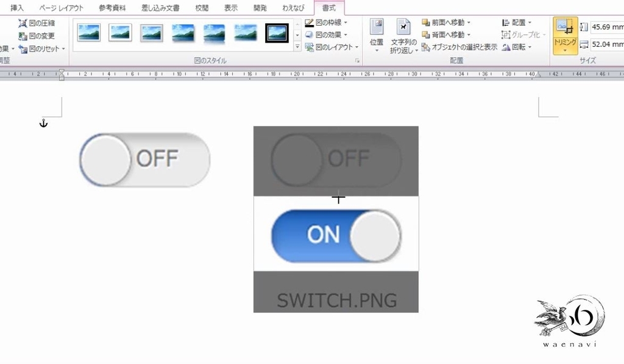The width and height of the screenshot is (624, 364).
Task: Switch to the 書式 format tab
Action: 329,7
